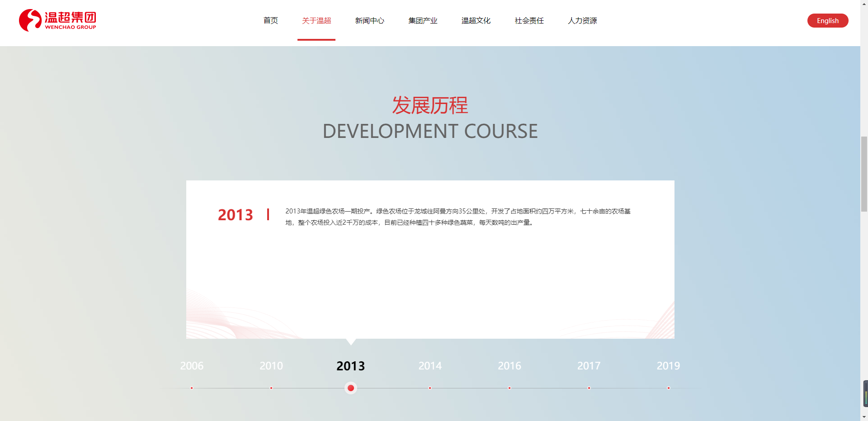Click the page vertical scrollbar thumb
This screenshot has width=868, height=421.
tap(864, 174)
